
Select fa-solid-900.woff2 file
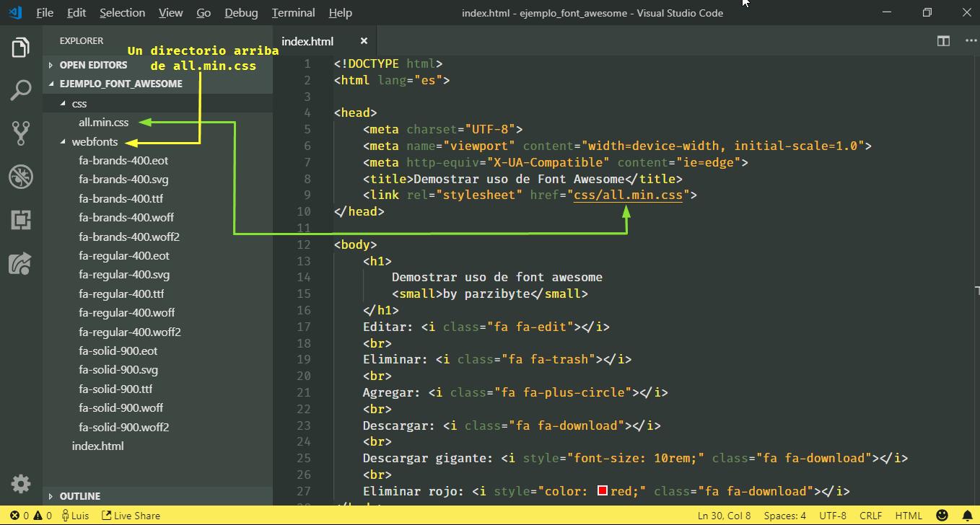[124, 428]
